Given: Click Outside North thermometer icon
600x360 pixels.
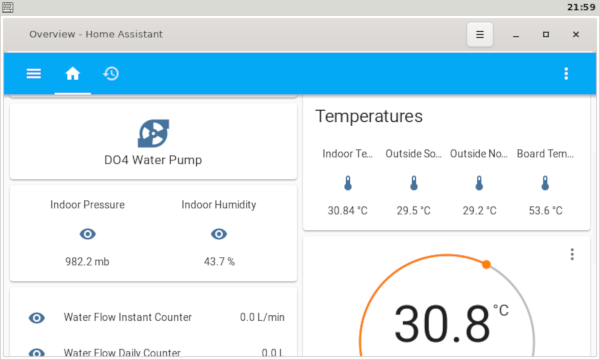Looking at the screenshot, I should pos(479,183).
